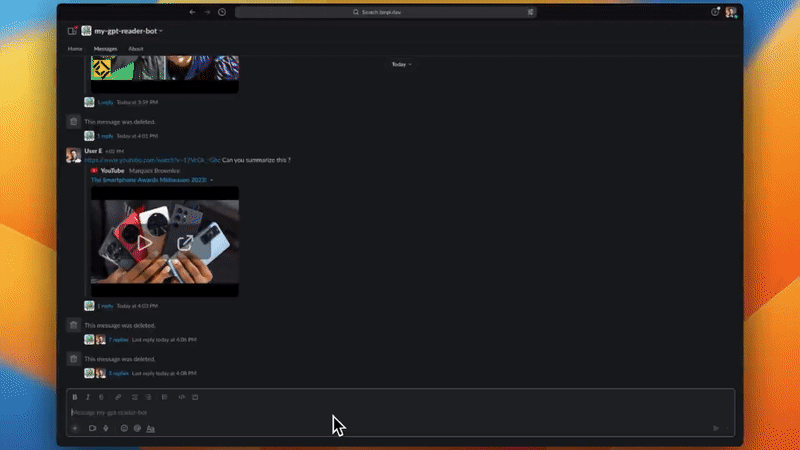Insert a link using the composer link icon
This screenshot has width=800, height=450.
[x=118, y=397]
